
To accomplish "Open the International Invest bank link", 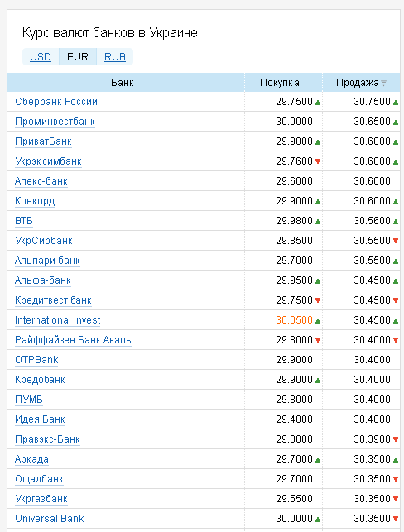I will (x=58, y=320).
